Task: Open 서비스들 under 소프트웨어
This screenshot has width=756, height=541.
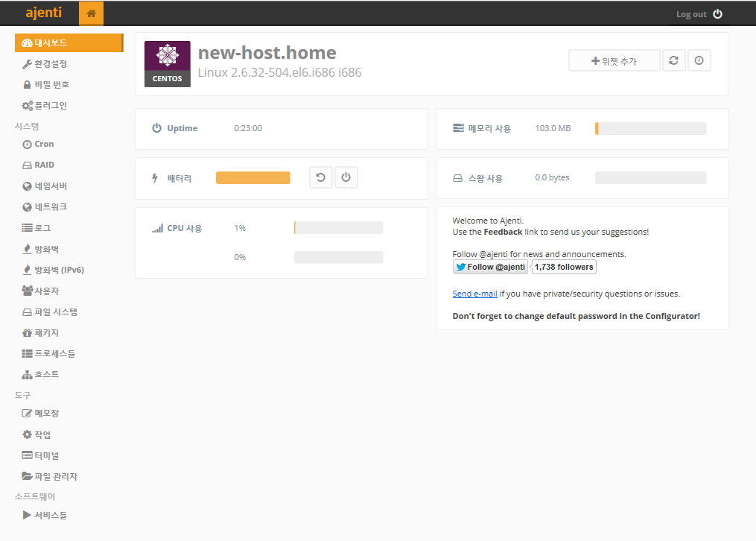Action: click(x=51, y=515)
